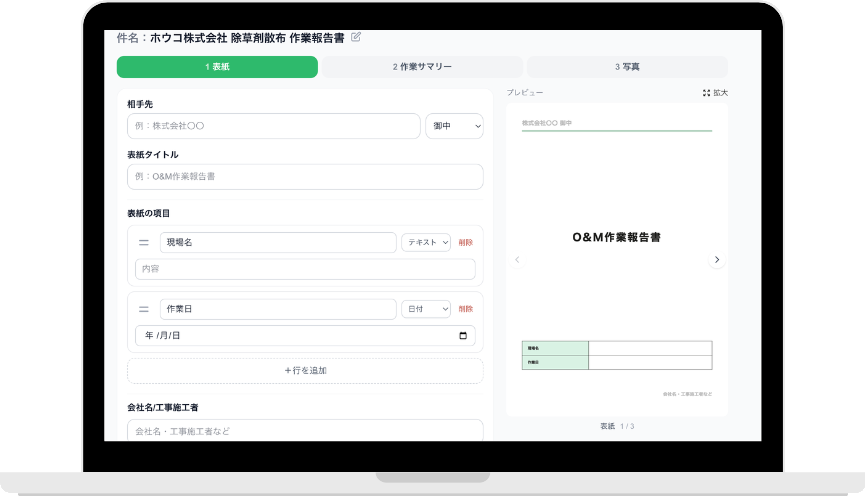Delete the 作業日 row with 削除
Viewport: 865px width, 496px height.
(466, 309)
